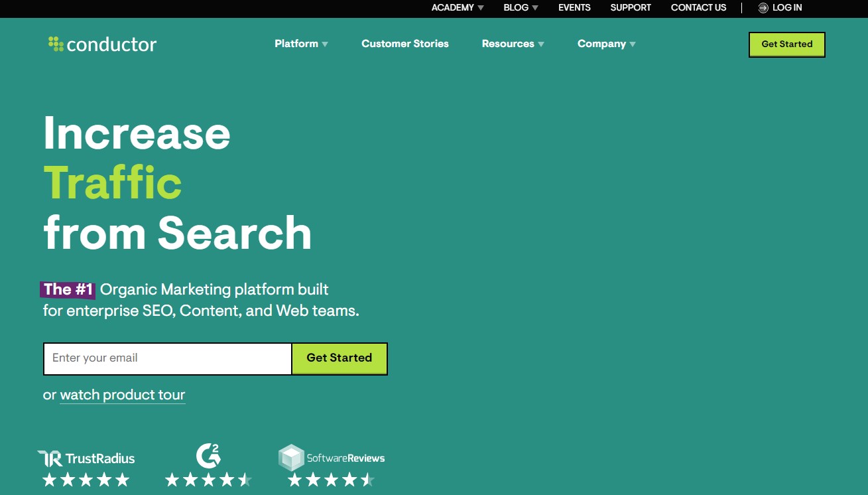Open the Resources menu
Image resolution: width=868 pixels, height=495 pixels.
tap(513, 44)
